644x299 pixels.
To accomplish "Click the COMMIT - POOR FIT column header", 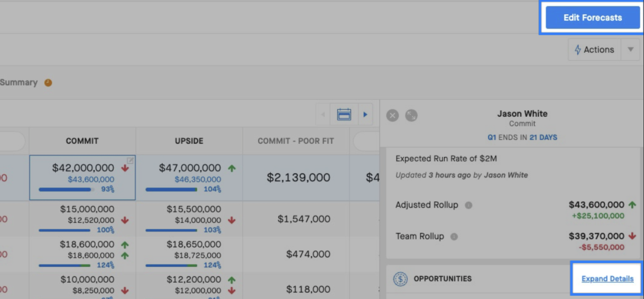I will (x=296, y=141).
